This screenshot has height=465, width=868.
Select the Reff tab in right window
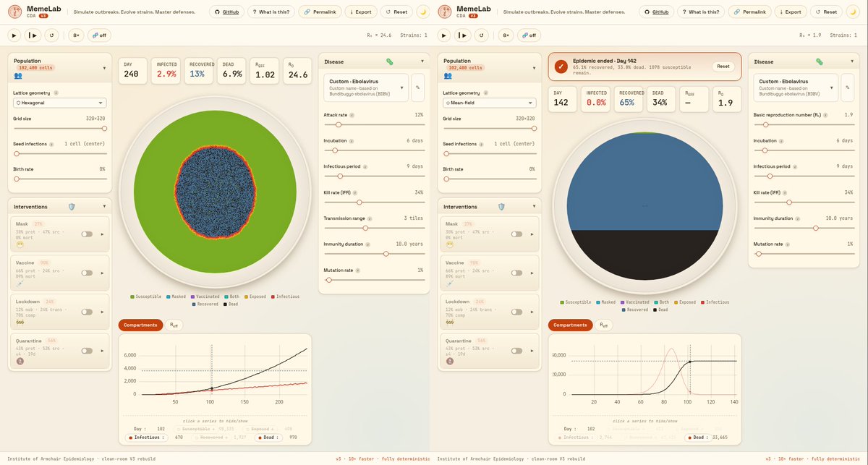click(x=604, y=325)
